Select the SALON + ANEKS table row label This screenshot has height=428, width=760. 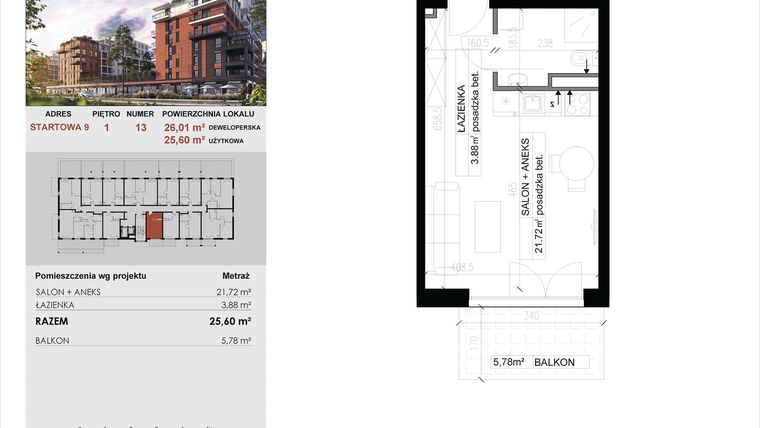(x=68, y=292)
